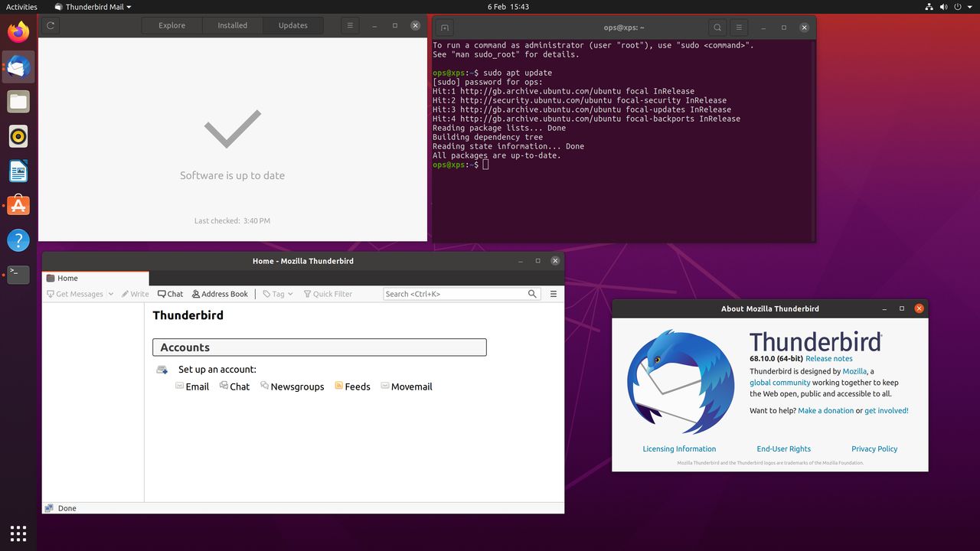
Task: Open Chat from Thunderbird toolbar
Action: coord(170,294)
